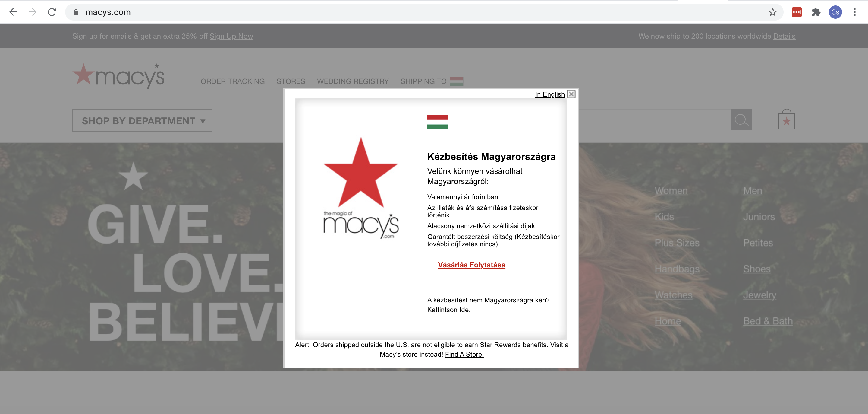Click the padlock site security icon

pyautogui.click(x=76, y=12)
